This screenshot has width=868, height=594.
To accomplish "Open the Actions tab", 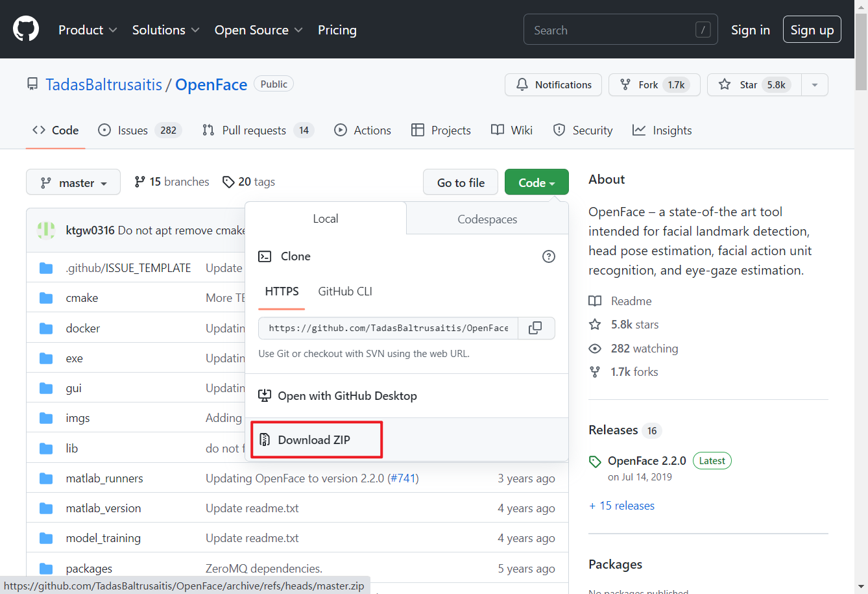I will pos(363,130).
